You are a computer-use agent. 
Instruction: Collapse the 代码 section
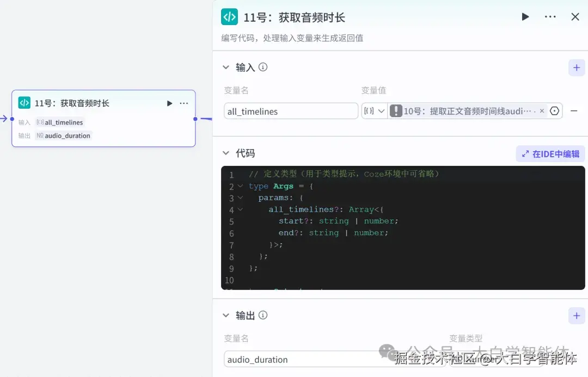coord(226,153)
